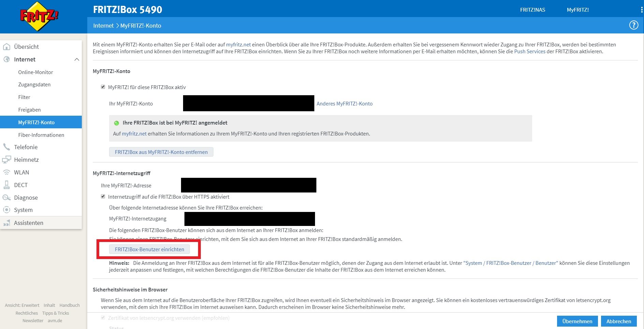Viewport: 644px width, 329px height.
Task: Click the System gear icon
Action: (6, 210)
